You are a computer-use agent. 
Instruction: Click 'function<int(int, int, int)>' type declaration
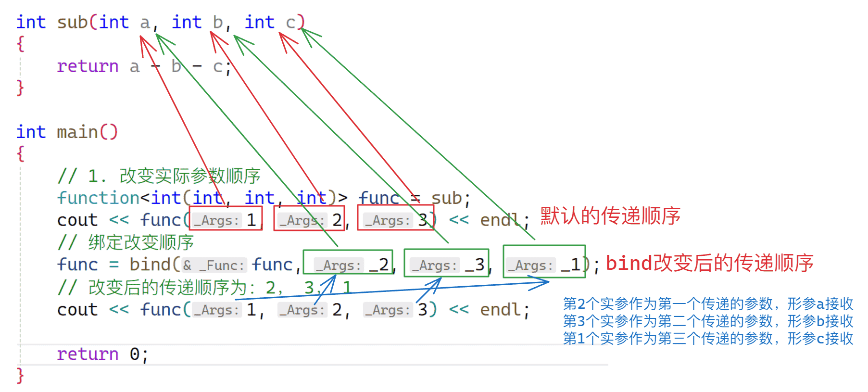(202, 198)
